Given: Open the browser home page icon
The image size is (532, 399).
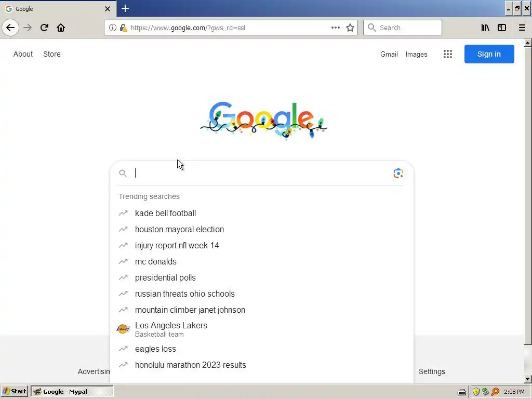Looking at the screenshot, I should coord(61,28).
